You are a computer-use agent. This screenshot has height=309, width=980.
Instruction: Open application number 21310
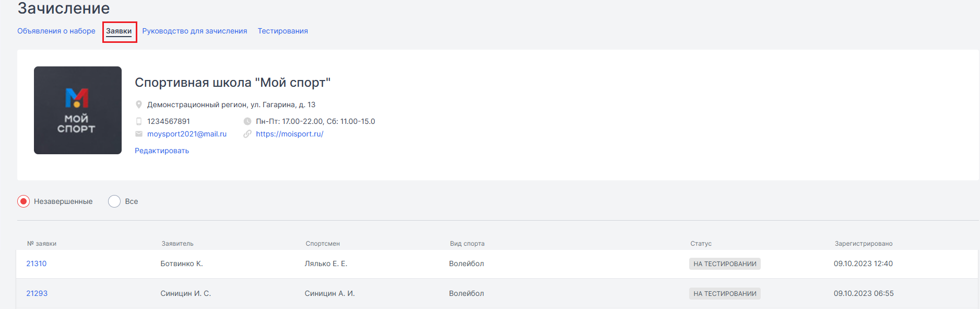[37, 264]
